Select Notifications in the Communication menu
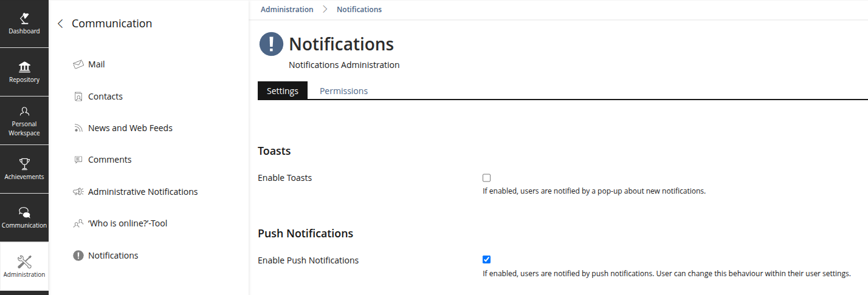The width and height of the screenshot is (868, 295). 113,256
